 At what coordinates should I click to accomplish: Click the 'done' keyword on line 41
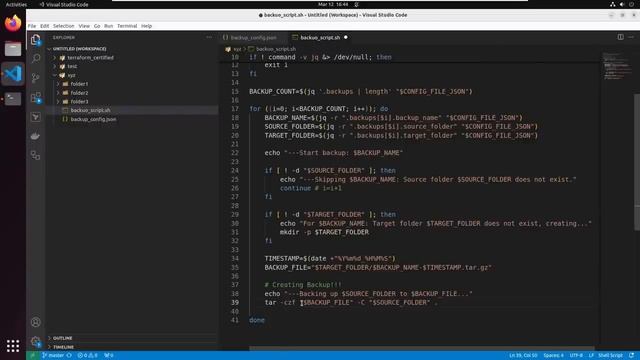[257, 320]
